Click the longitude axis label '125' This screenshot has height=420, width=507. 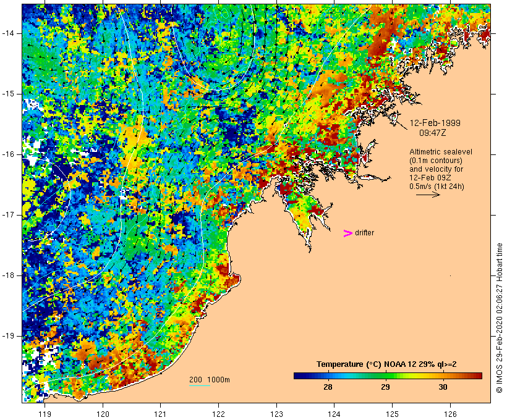(x=393, y=414)
